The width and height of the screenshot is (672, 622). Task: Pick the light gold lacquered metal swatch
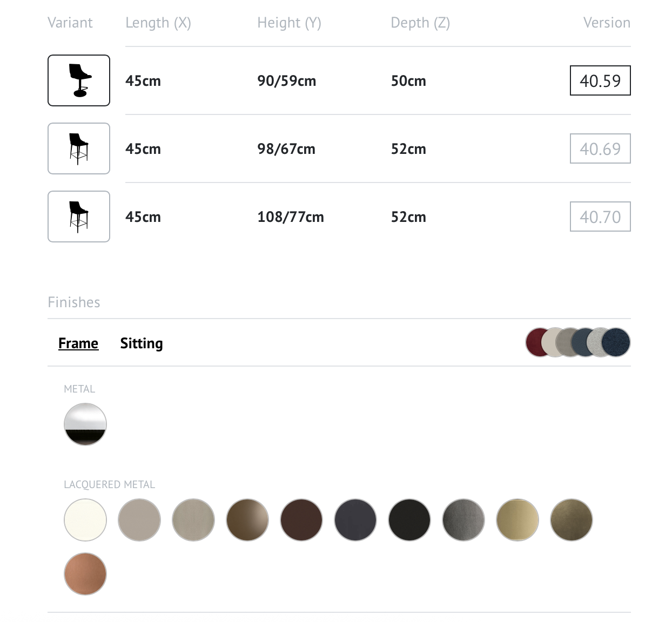pos(518,520)
